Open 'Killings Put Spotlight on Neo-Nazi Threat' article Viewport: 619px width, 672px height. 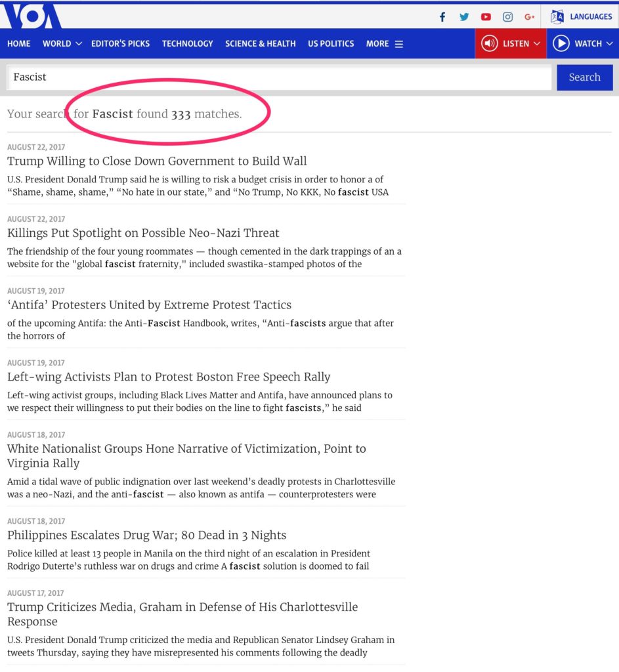click(x=143, y=233)
